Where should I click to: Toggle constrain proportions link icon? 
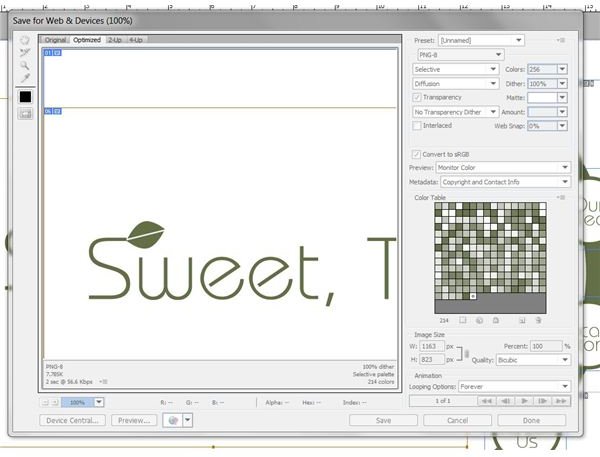(466, 354)
